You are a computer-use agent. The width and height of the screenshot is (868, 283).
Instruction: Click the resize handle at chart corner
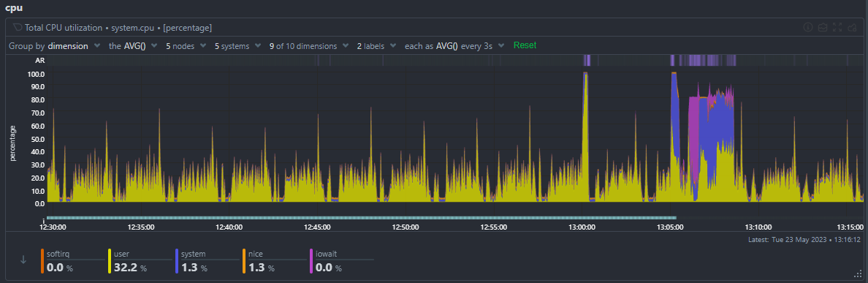pos(858,273)
